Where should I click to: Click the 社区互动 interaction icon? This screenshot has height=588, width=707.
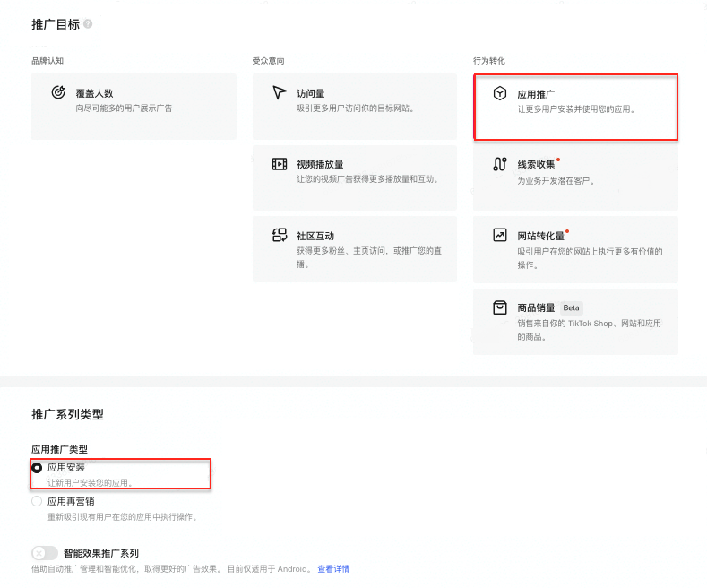pyautogui.click(x=279, y=236)
